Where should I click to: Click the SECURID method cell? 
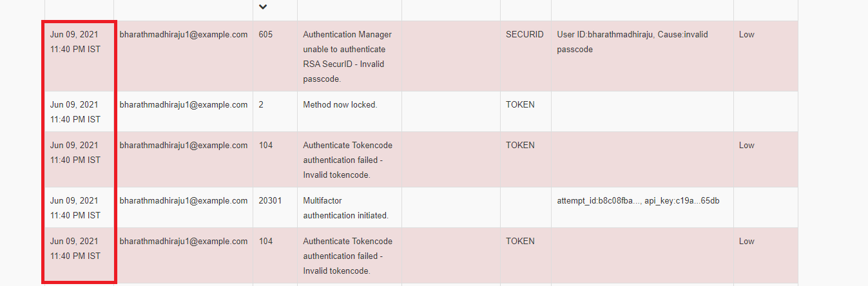[525, 35]
